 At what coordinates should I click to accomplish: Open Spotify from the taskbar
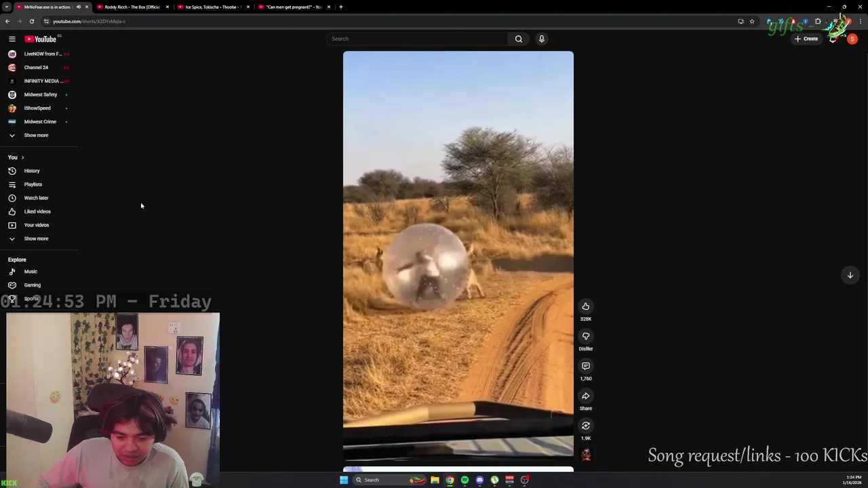pyautogui.click(x=465, y=480)
